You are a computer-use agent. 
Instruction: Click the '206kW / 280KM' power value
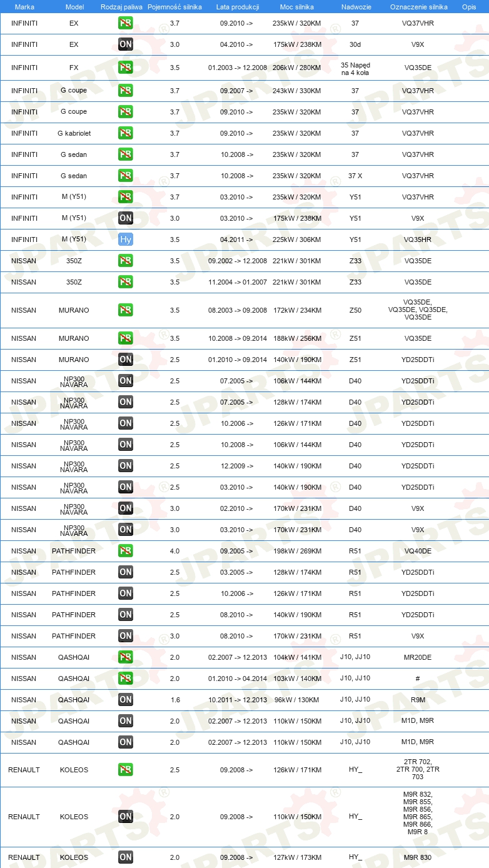click(x=297, y=68)
